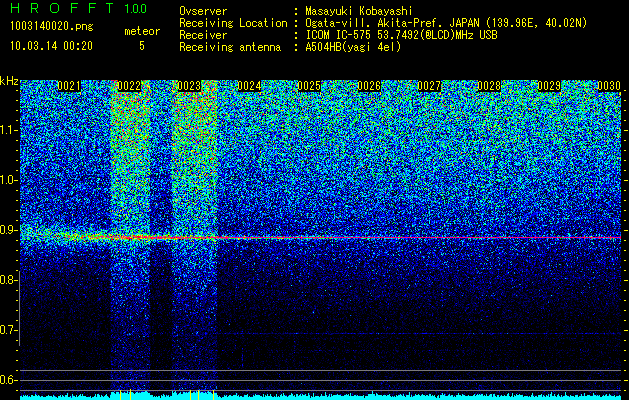Click the 0027 time marker label
The height and width of the screenshot is (400, 629).
click(429, 86)
